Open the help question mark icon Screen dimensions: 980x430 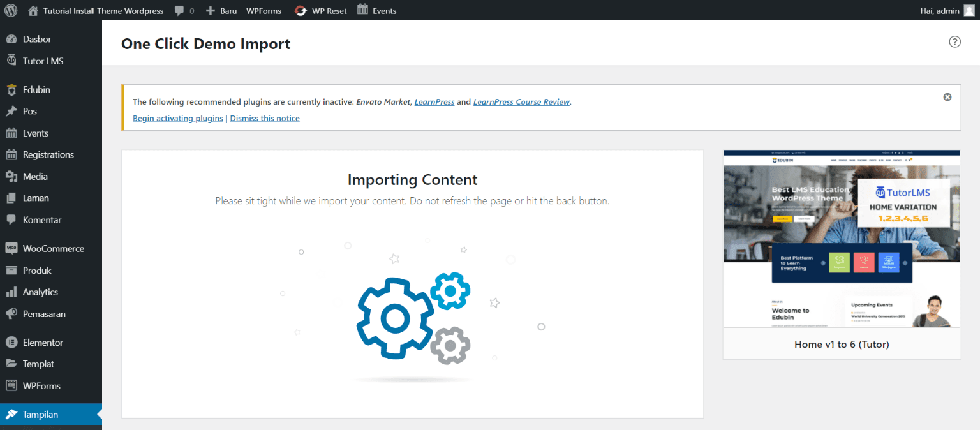(x=954, y=42)
